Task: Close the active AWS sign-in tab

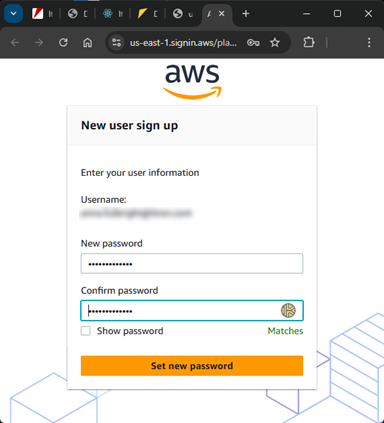Action: (222, 14)
